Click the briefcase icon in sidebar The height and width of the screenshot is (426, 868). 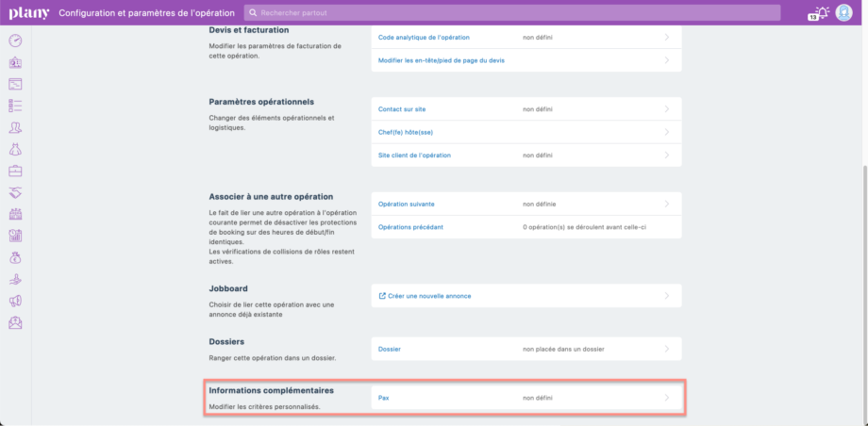click(15, 171)
